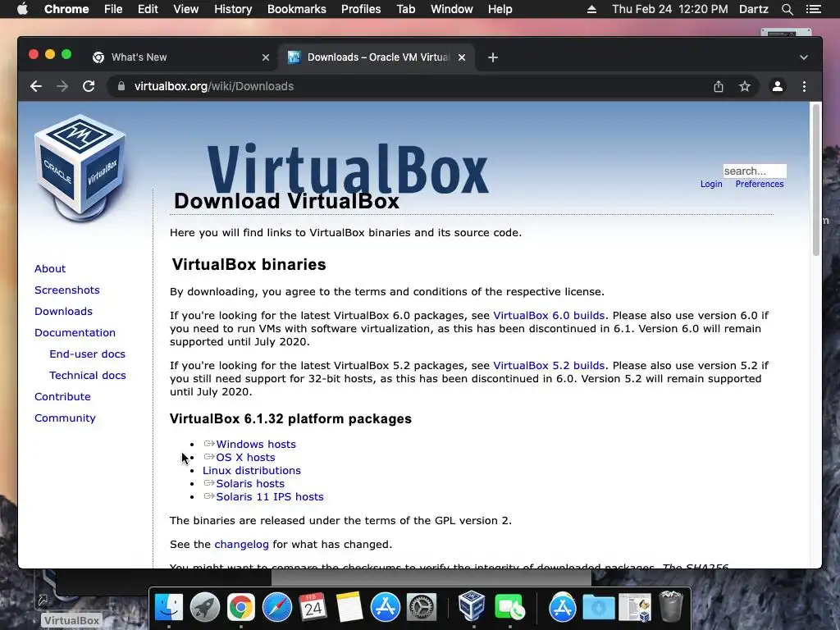Click the lock icon in address bar

click(121, 86)
